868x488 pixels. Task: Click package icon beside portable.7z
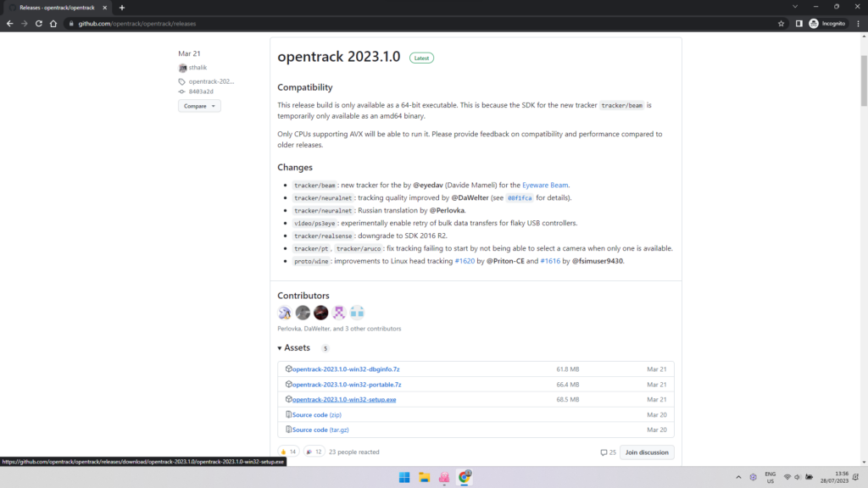288,384
